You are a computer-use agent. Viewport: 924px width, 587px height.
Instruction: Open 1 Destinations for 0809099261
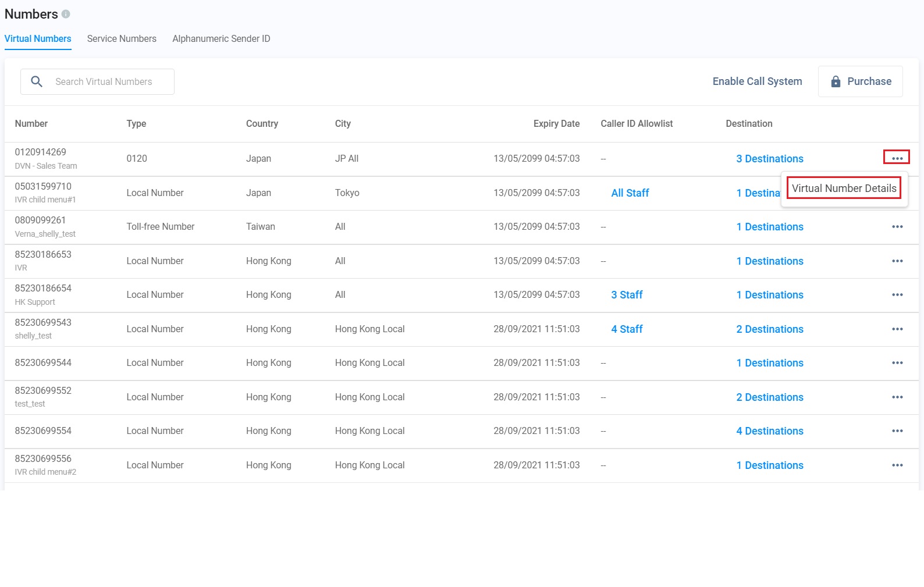pyautogui.click(x=770, y=227)
